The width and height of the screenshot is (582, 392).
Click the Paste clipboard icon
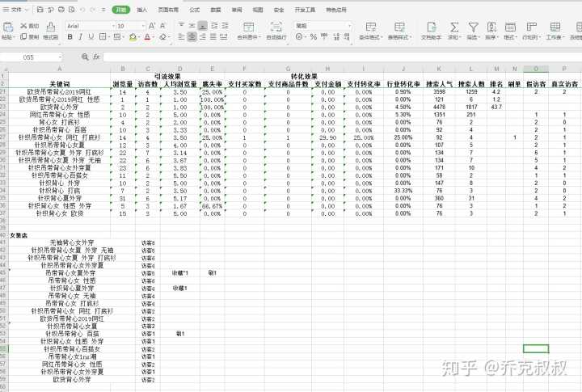pyautogui.click(x=8, y=27)
